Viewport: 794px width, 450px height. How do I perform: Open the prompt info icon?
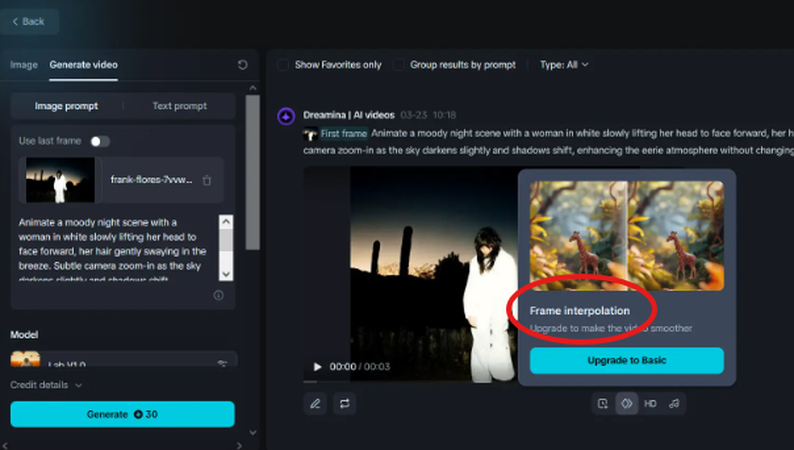coord(218,295)
